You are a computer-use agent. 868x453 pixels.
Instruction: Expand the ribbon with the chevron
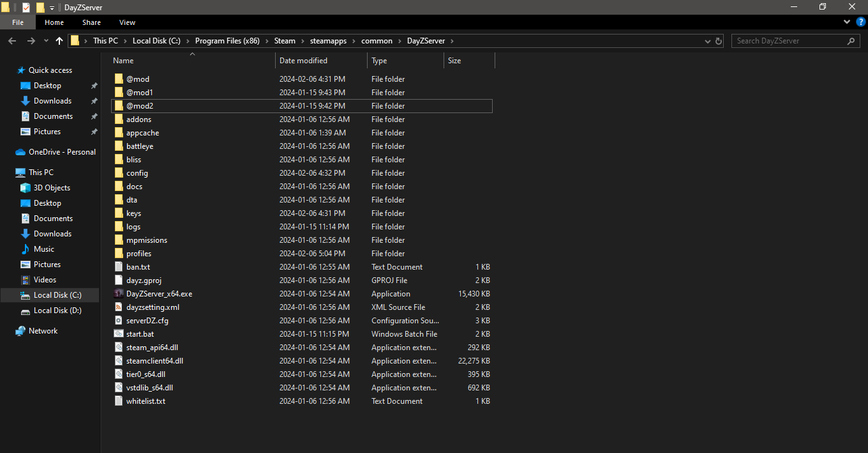click(x=846, y=22)
